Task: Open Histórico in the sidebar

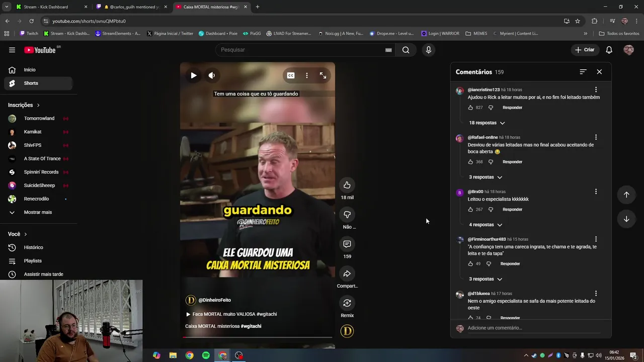Action: (x=38, y=247)
